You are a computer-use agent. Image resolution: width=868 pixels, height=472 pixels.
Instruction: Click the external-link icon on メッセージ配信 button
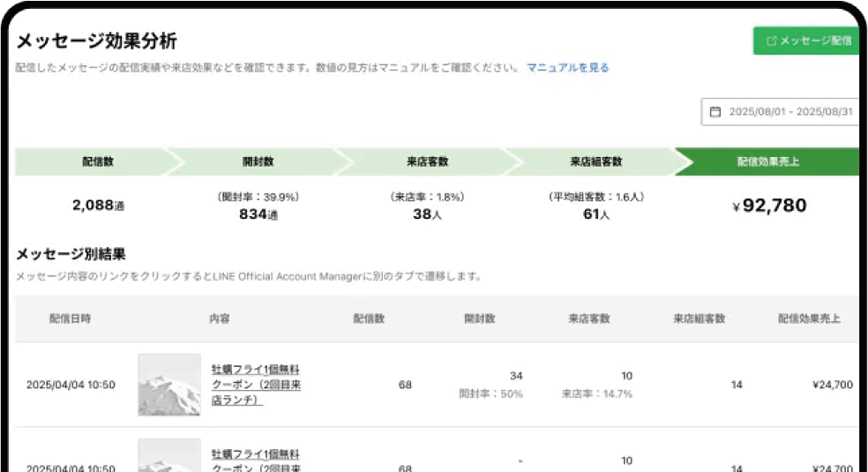772,41
